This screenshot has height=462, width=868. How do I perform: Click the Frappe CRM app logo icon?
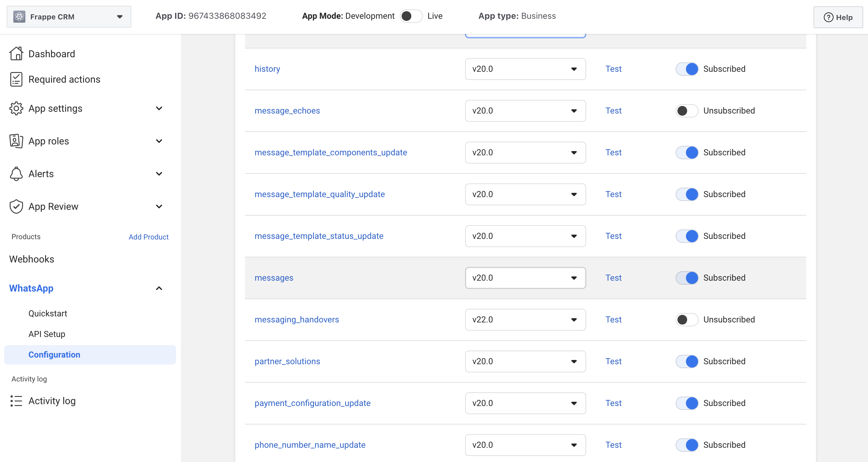click(x=19, y=17)
